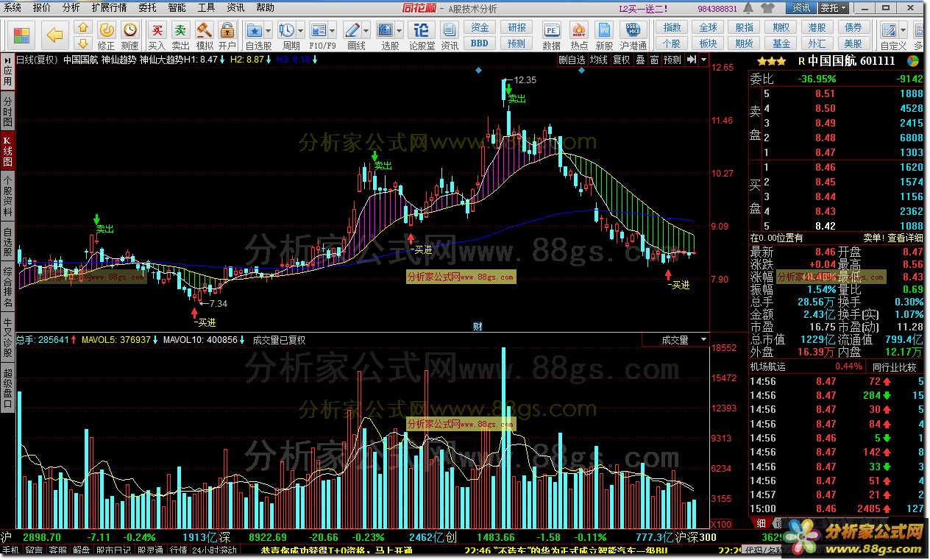Switch to the 分时图 side tab
The height and width of the screenshot is (560, 930).
point(7,111)
